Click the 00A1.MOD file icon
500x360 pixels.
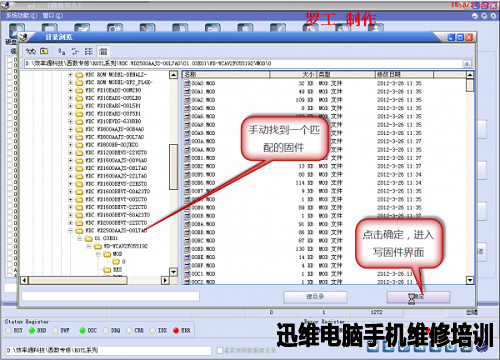(x=187, y=91)
